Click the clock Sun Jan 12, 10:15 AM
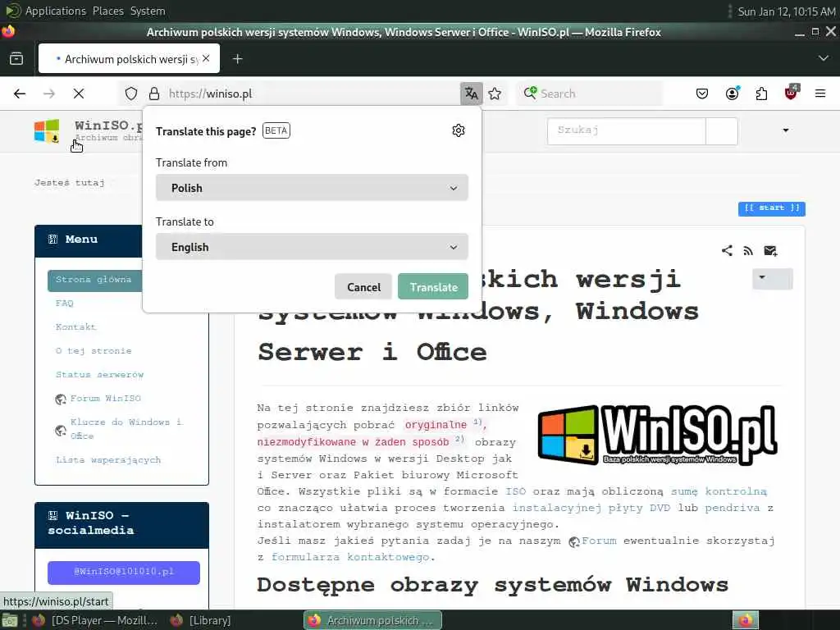840x630 pixels. (787, 11)
